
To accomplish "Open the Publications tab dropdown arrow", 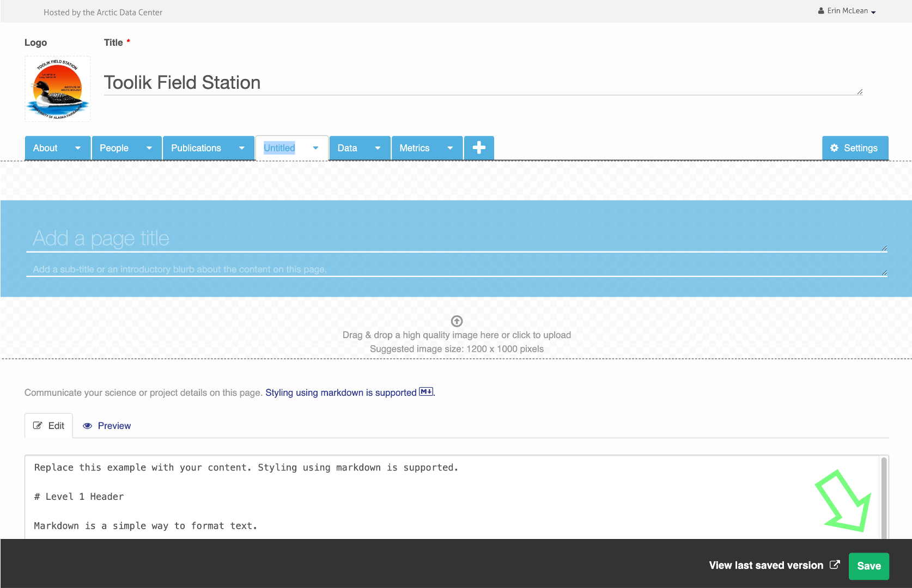I will pos(241,148).
